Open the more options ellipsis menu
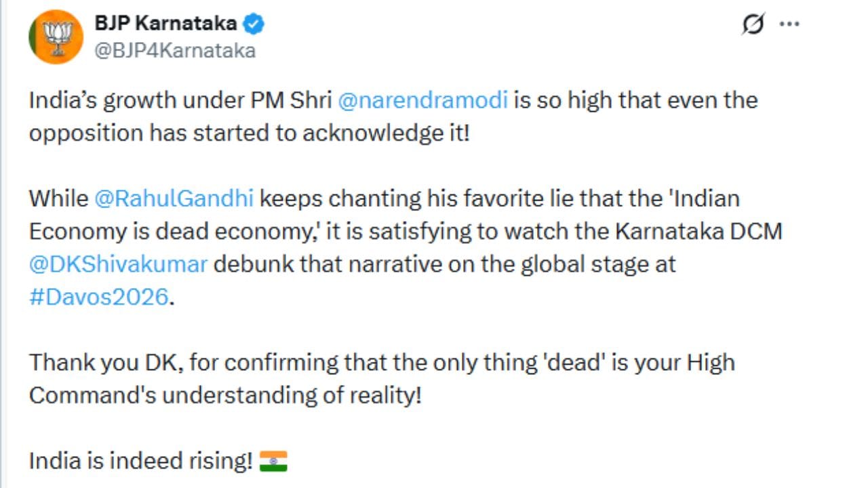 (789, 23)
